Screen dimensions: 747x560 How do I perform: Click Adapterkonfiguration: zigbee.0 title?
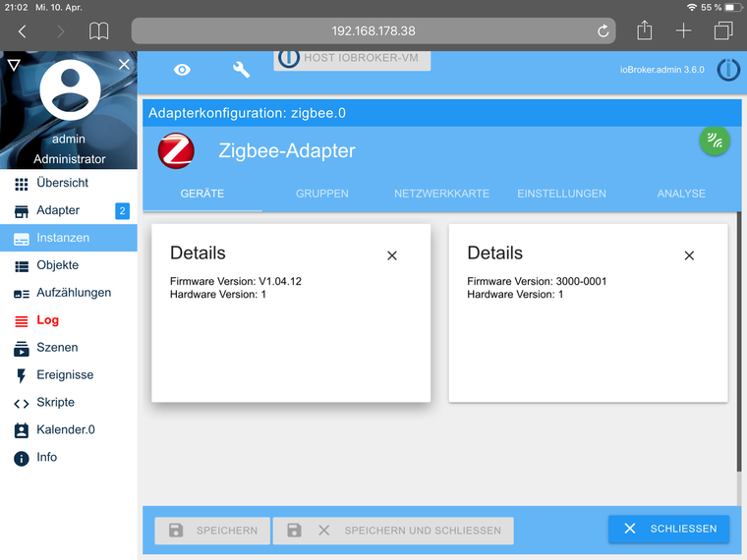point(248,113)
